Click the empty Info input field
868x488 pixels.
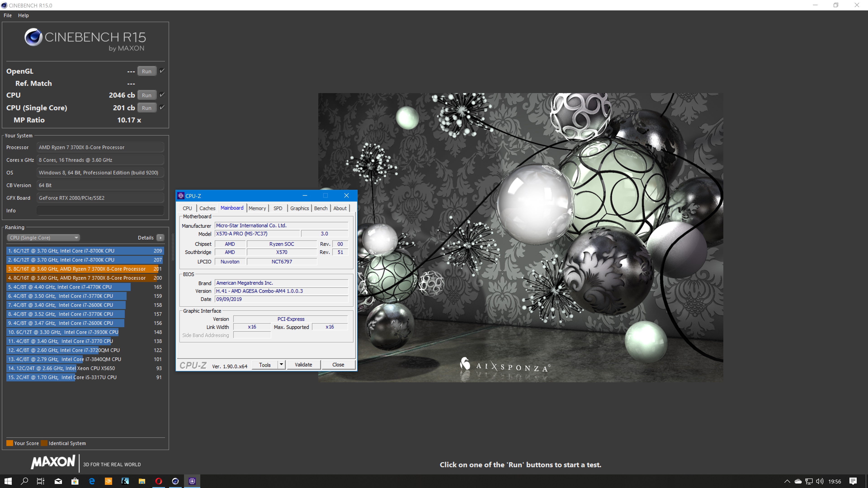click(100, 211)
